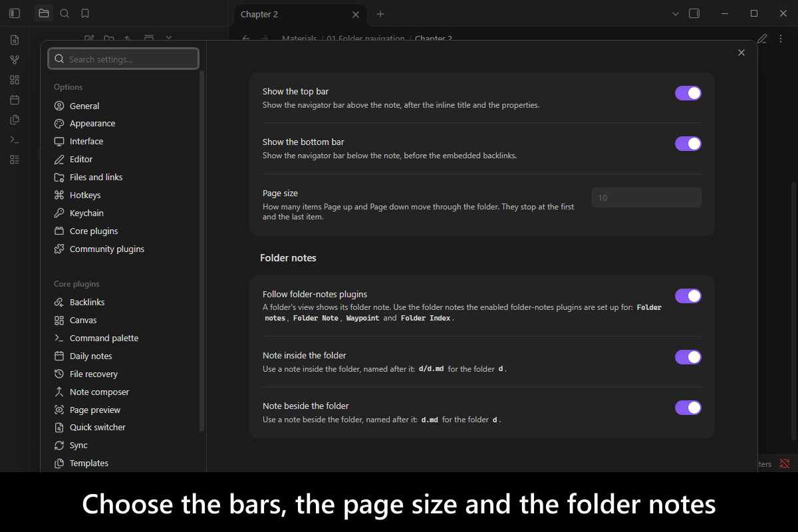This screenshot has width=798, height=532.
Task: Turn off Show the bottom bar
Action: click(688, 144)
